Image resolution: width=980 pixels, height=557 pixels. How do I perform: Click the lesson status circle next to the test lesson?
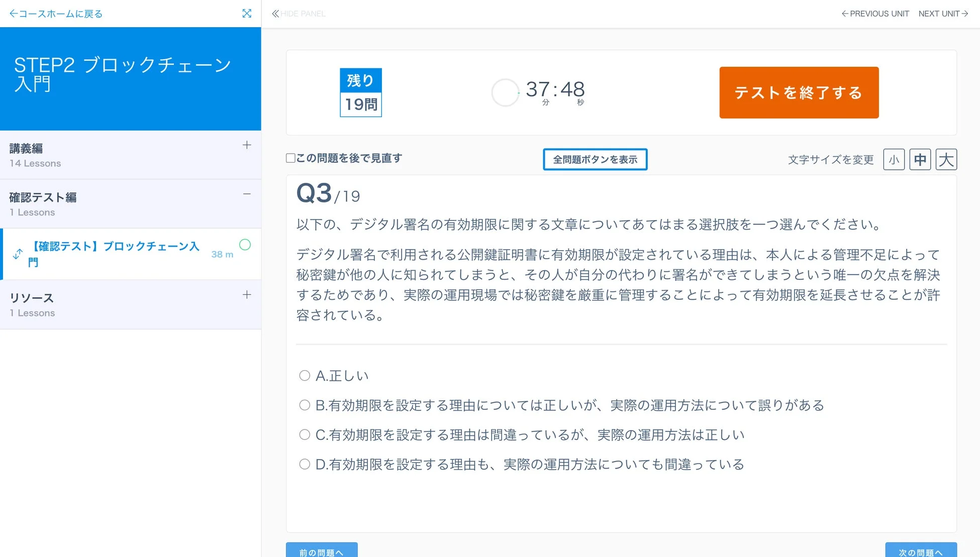(245, 245)
